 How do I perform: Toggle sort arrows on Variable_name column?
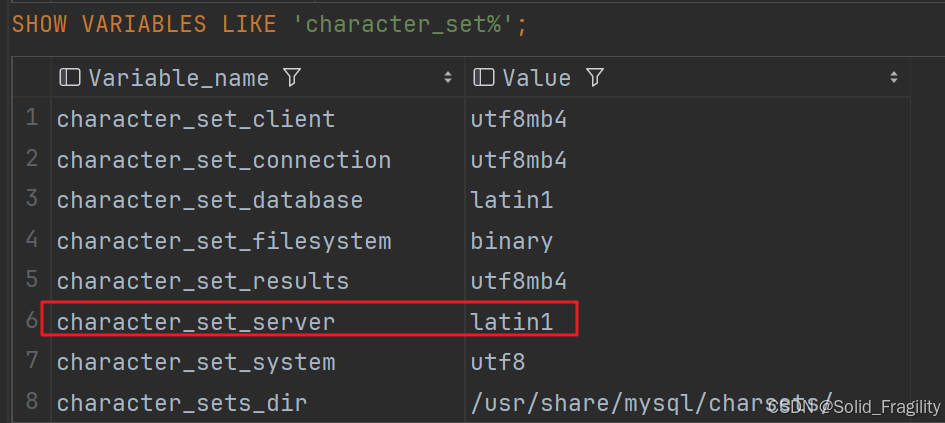coord(448,77)
